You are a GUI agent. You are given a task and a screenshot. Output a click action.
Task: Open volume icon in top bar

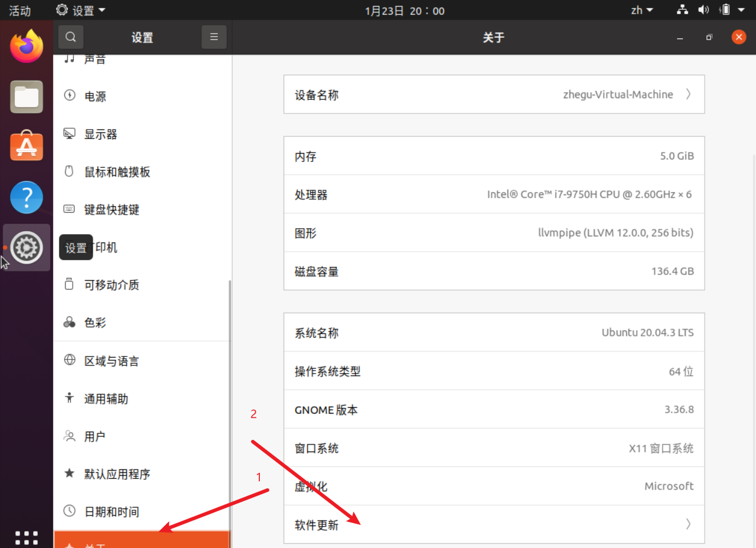click(703, 10)
